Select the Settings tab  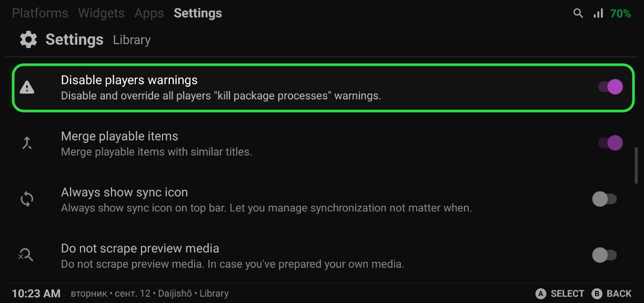(198, 13)
